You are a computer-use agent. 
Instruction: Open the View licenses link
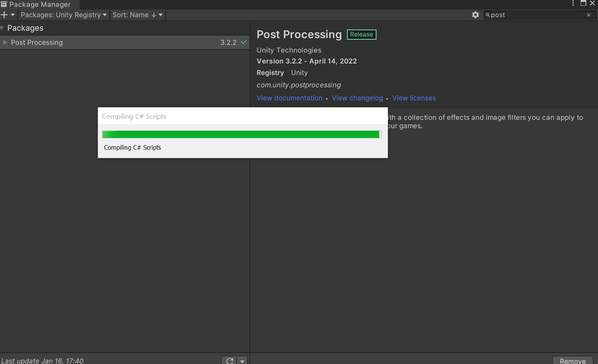click(414, 98)
